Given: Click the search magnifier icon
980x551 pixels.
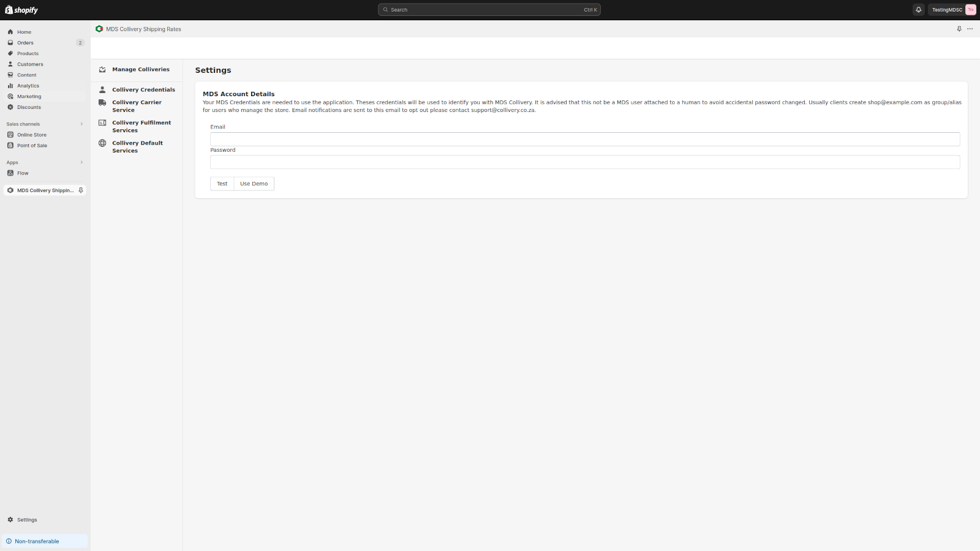Looking at the screenshot, I should [x=385, y=10].
